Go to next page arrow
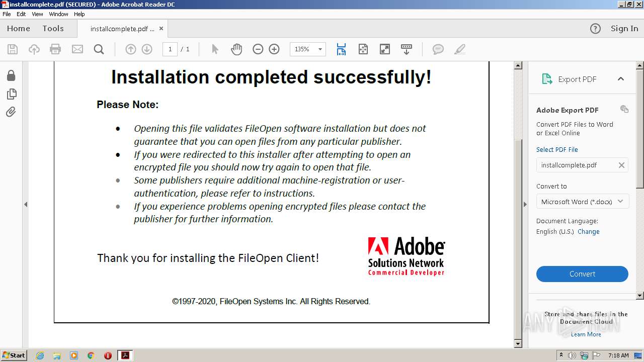This screenshot has width=644, height=362. click(147, 49)
